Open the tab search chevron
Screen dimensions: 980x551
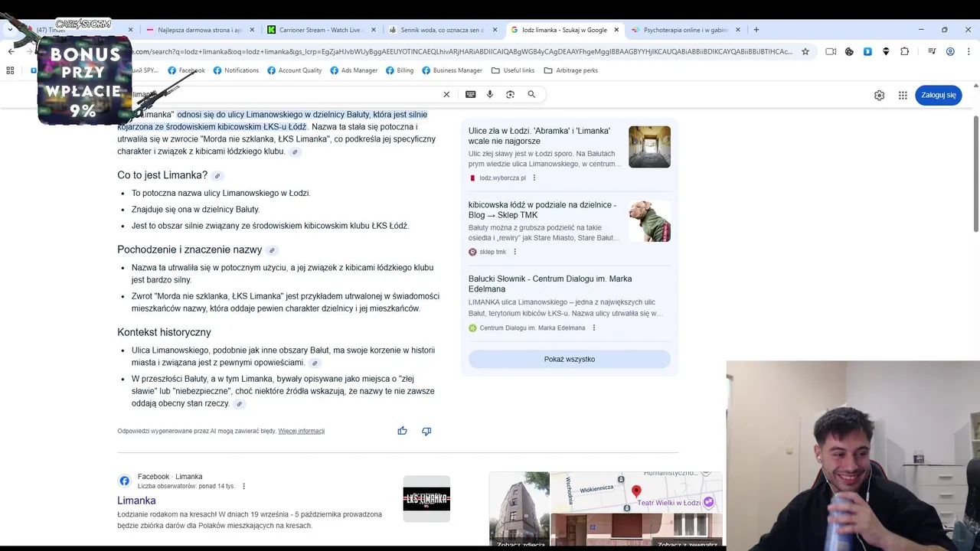tap(10, 30)
